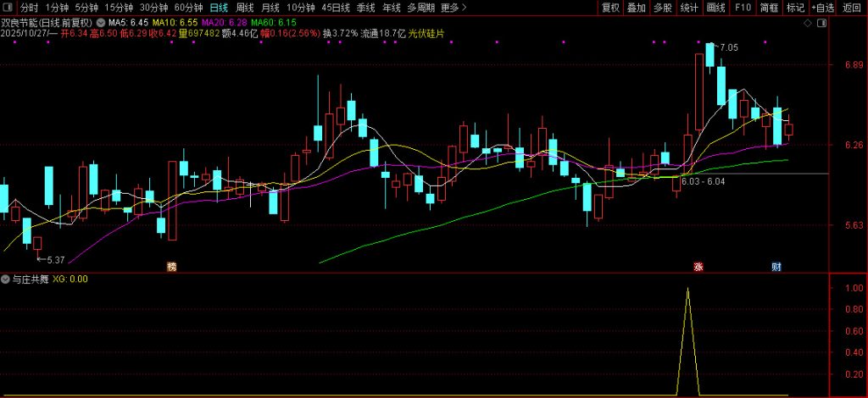Click the 幅0.16(2.56%) change value
Screen dimensions: 868x398
coord(291,34)
